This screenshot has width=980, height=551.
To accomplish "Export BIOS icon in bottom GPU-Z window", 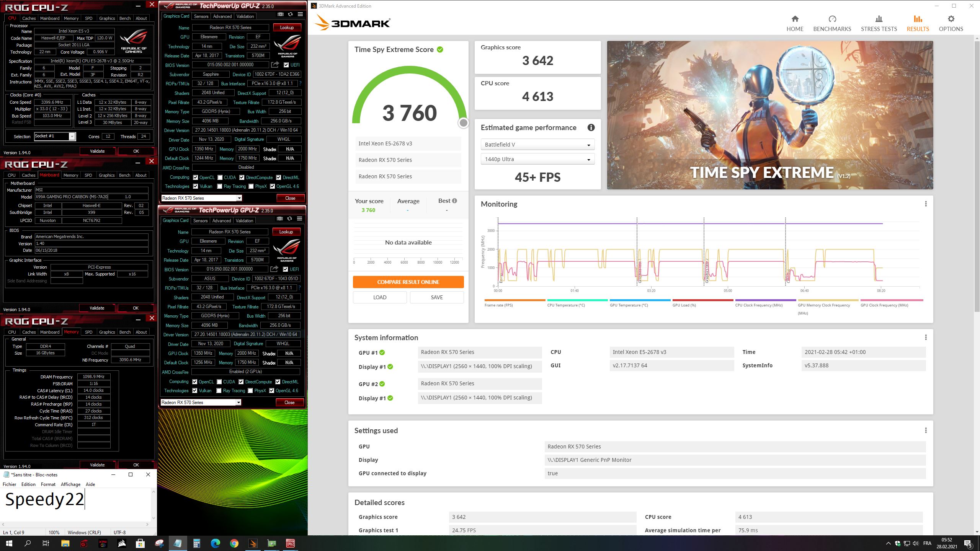I will [274, 269].
